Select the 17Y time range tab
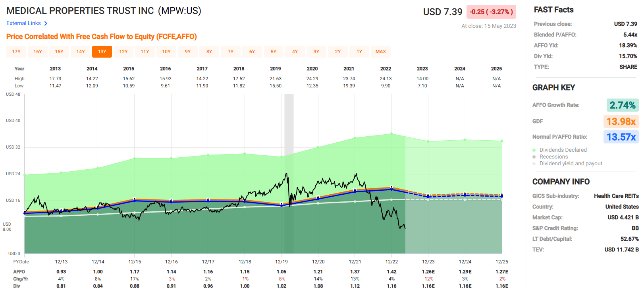The height and width of the screenshot is (292, 644). point(16,52)
